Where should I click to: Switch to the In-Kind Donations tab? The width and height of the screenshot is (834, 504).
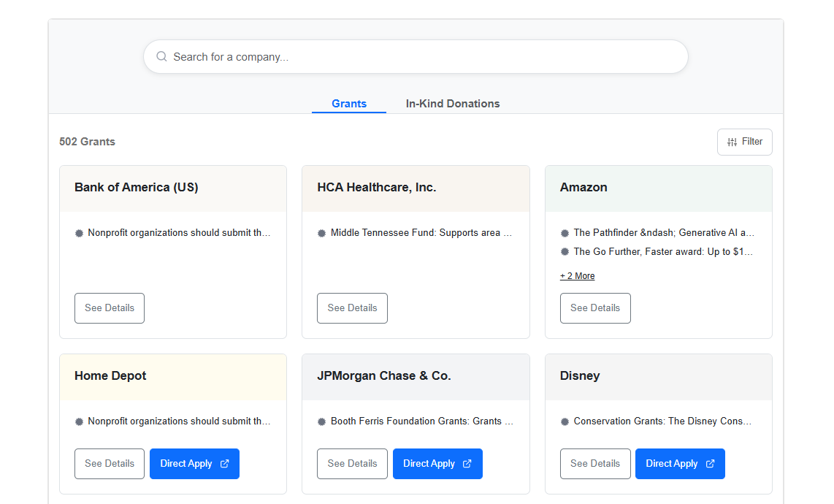452,103
